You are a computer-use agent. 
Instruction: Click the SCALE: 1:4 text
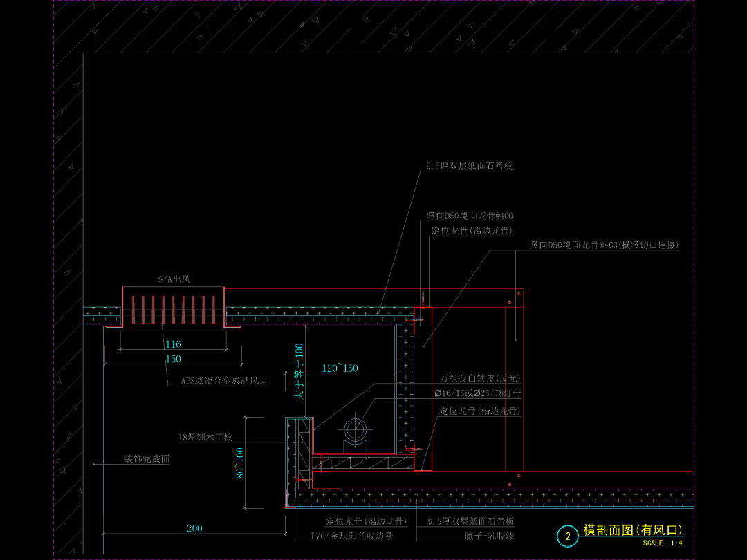point(663,543)
